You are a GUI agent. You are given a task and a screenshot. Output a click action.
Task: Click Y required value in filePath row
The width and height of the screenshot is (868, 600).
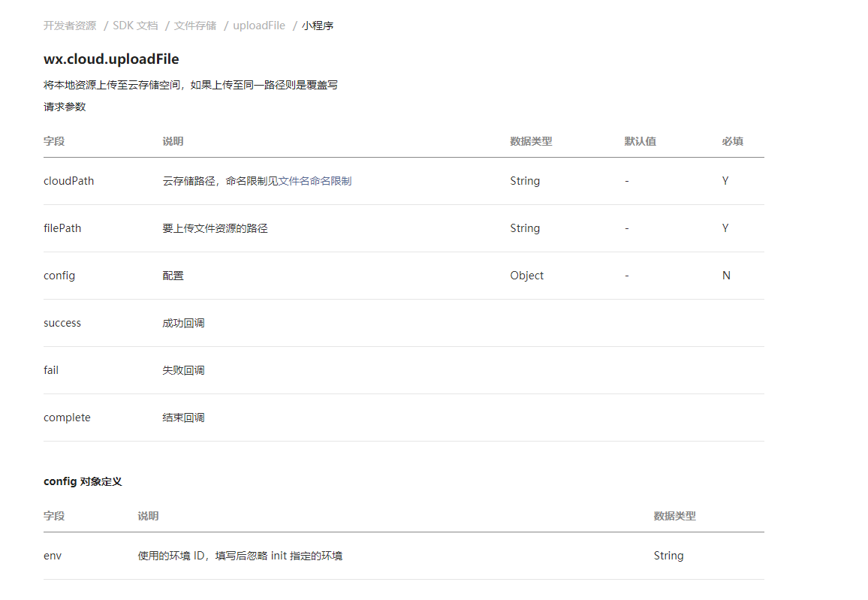[x=725, y=228]
